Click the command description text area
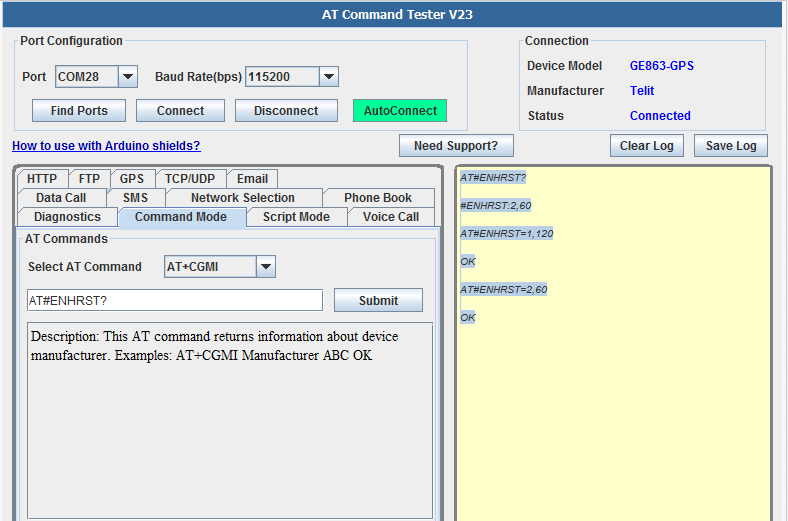 click(230, 420)
